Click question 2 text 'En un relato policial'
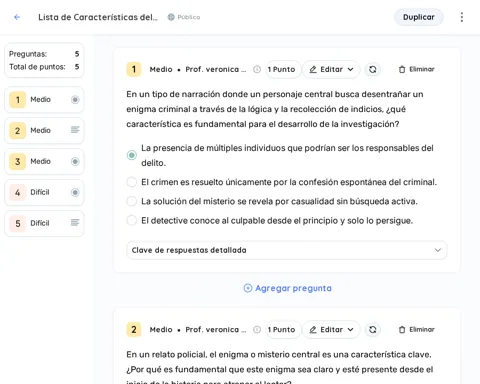Screen dimensions: 480x384 [279, 369]
